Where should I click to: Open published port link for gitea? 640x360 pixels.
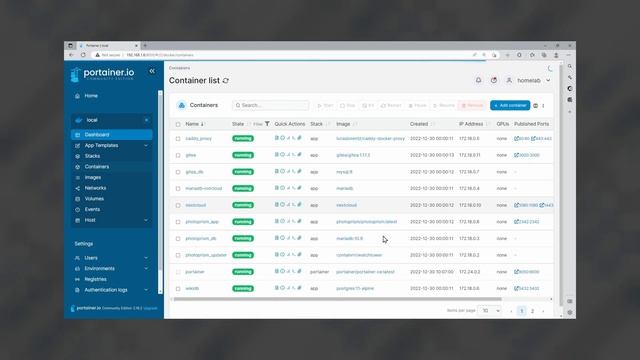(527, 155)
